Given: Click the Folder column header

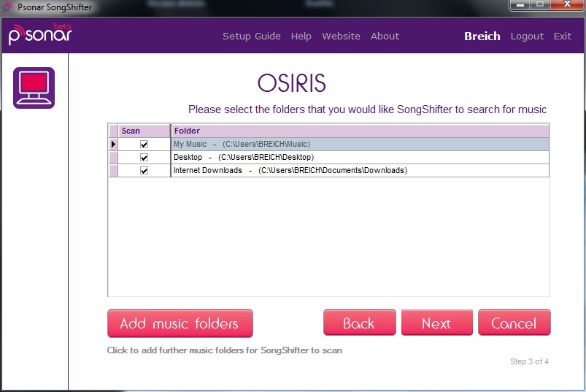Looking at the screenshot, I should 360,131.
